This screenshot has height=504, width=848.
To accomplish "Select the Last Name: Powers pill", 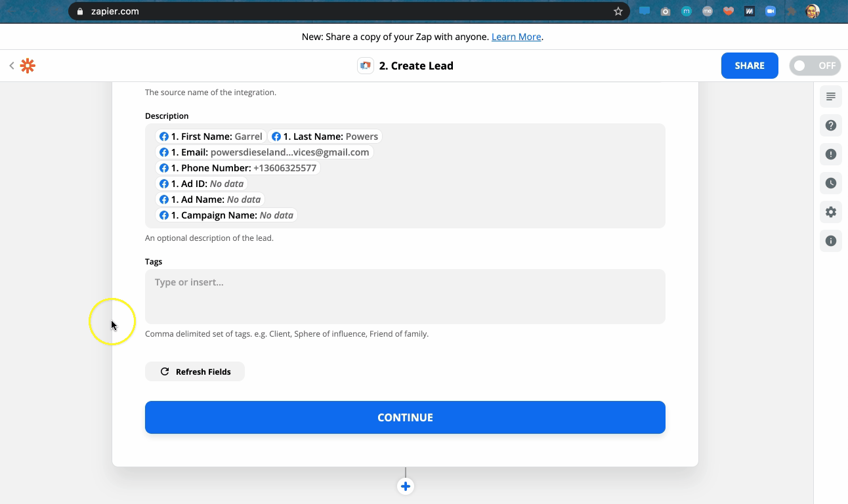I will pyautogui.click(x=325, y=136).
